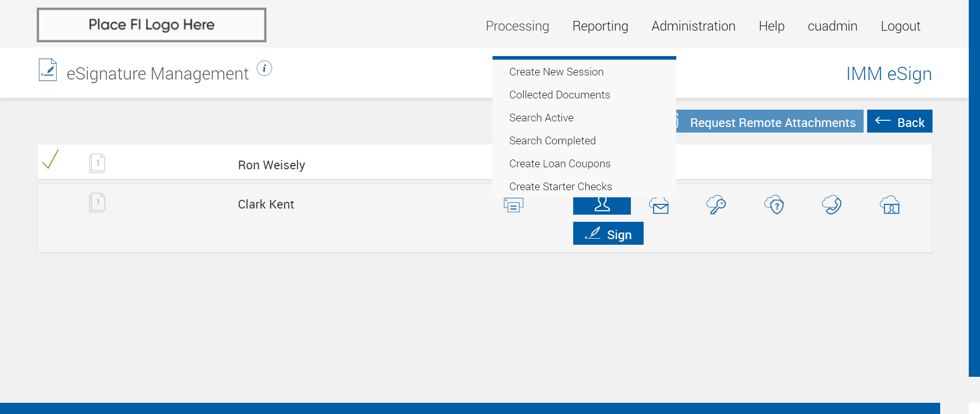Expand the Administration menu
The image size is (980, 414).
[x=693, y=26]
